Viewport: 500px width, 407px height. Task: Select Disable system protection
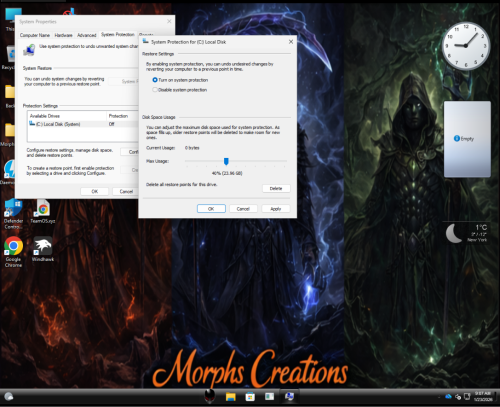point(180,90)
